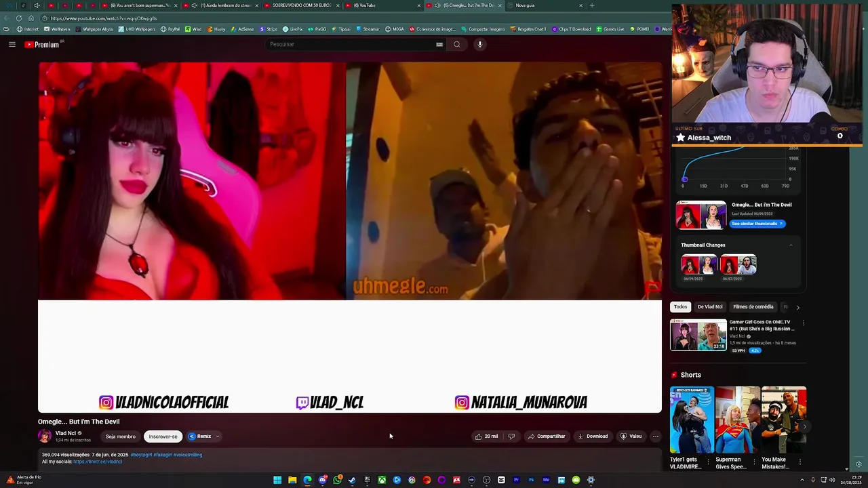Open options for Tyler1 short
This screenshot has width=868, height=488.
[x=709, y=462]
